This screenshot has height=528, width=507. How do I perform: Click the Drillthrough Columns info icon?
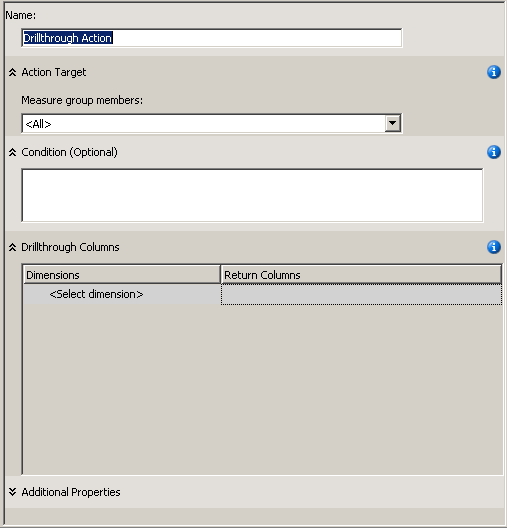pyautogui.click(x=494, y=247)
